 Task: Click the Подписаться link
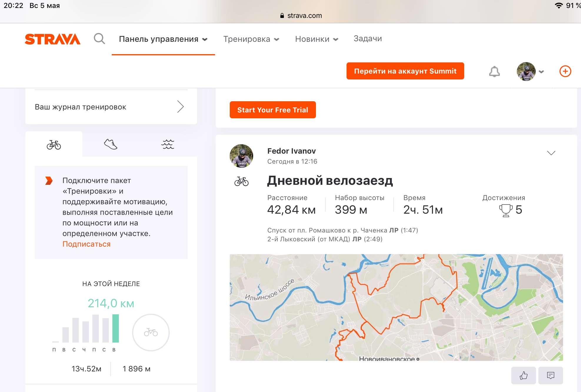point(86,244)
